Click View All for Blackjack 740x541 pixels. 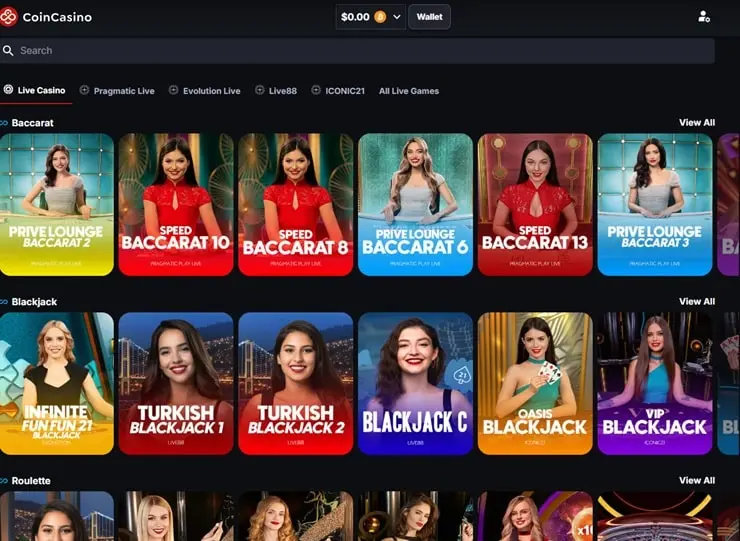[x=697, y=301]
